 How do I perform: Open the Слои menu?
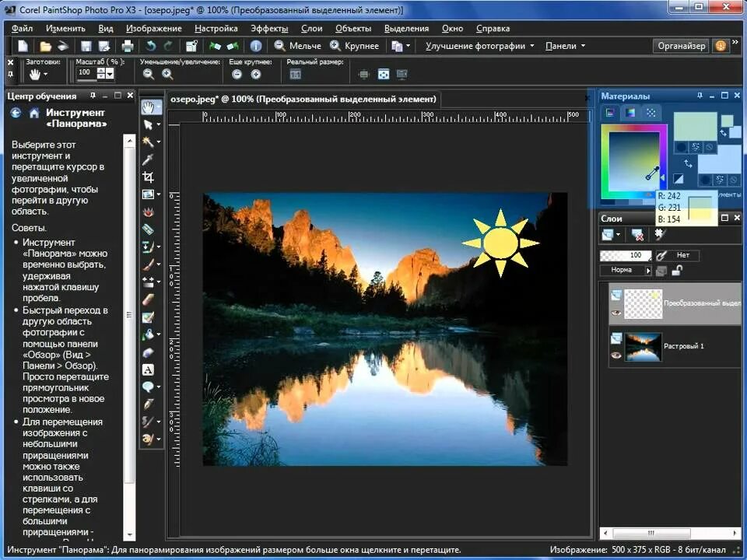coord(311,29)
